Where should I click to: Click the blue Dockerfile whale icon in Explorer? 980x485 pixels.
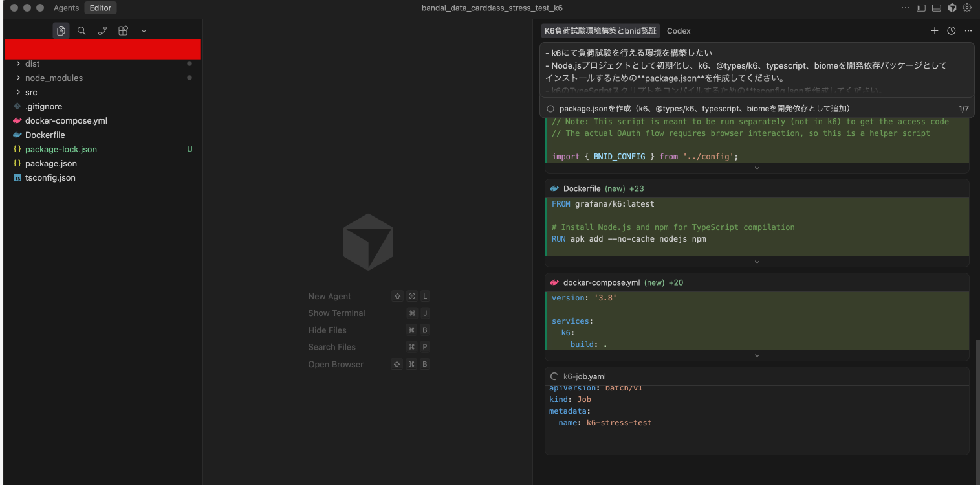coord(17,135)
